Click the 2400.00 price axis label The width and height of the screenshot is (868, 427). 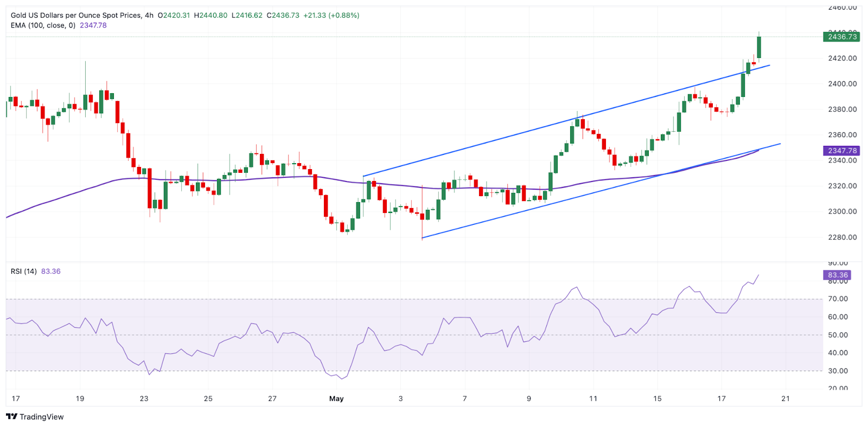pyautogui.click(x=843, y=84)
